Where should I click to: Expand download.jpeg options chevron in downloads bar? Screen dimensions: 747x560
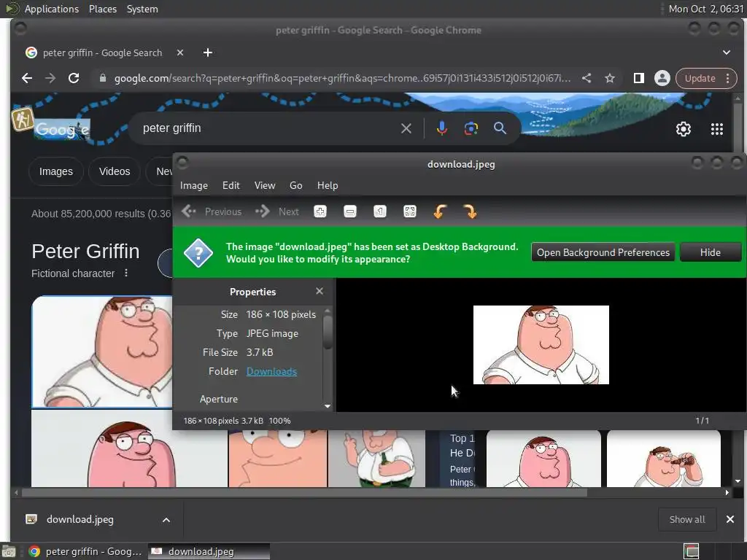click(166, 519)
